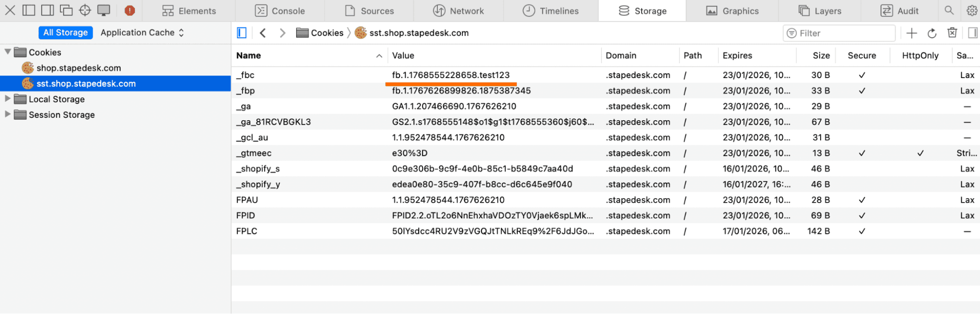Click the search magnifier icon
Screen dimensions: 980x314
[x=949, y=10]
